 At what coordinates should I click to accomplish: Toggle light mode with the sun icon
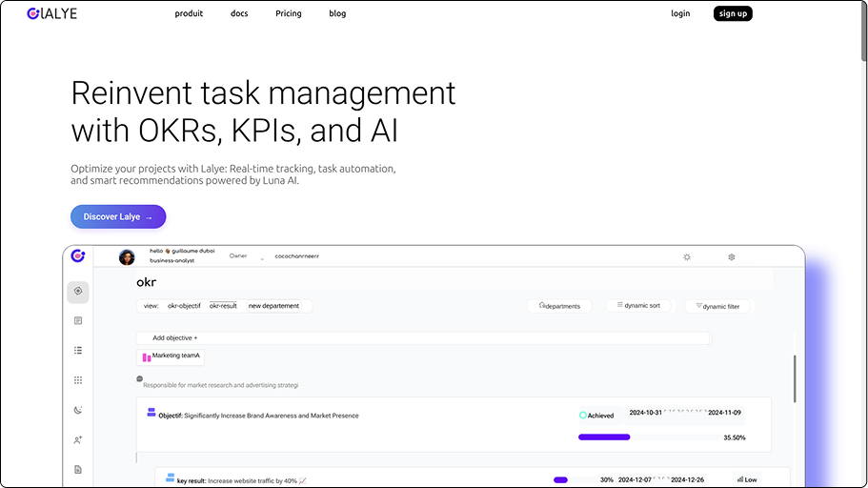pos(687,257)
